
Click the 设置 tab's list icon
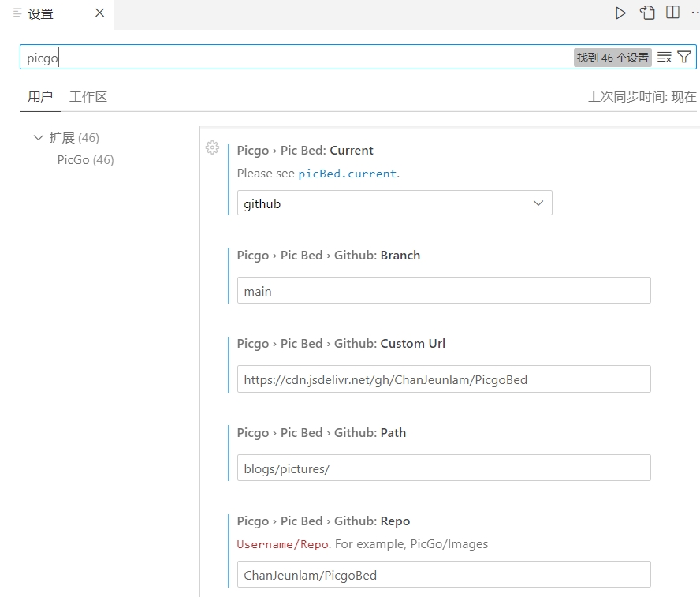coord(17,13)
